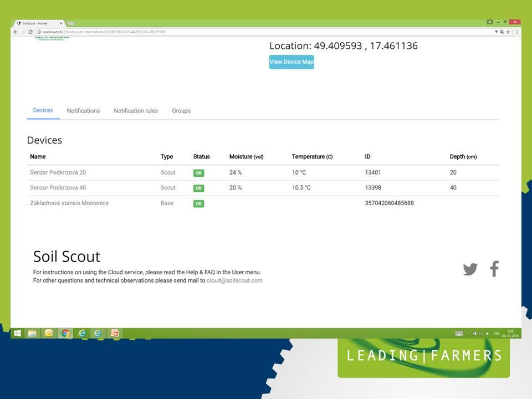Click the View Device Map button

(x=291, y=62)
